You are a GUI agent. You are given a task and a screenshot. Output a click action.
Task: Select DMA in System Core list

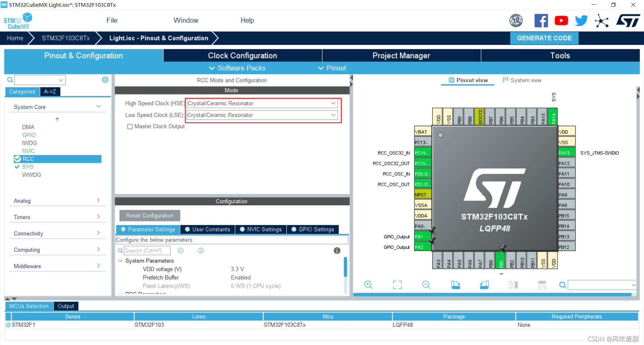[x=28, y=127]
